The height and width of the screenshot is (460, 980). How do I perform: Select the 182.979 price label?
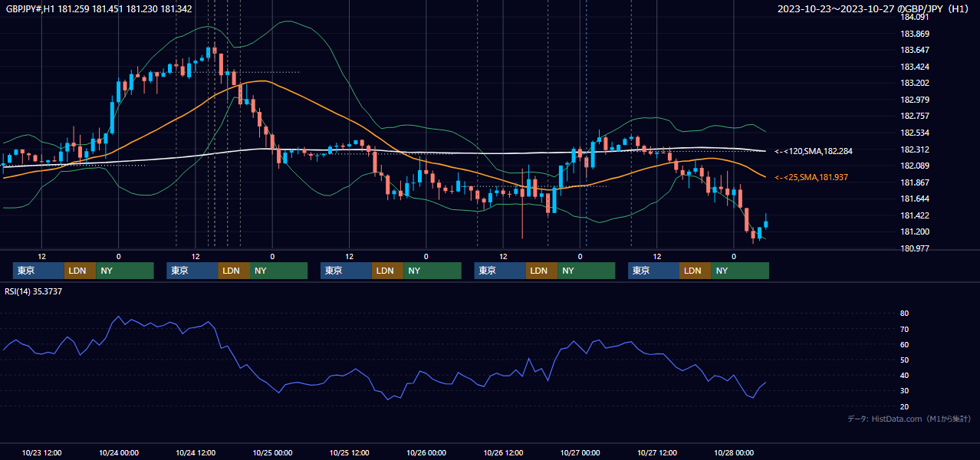[x=914, y=100]
